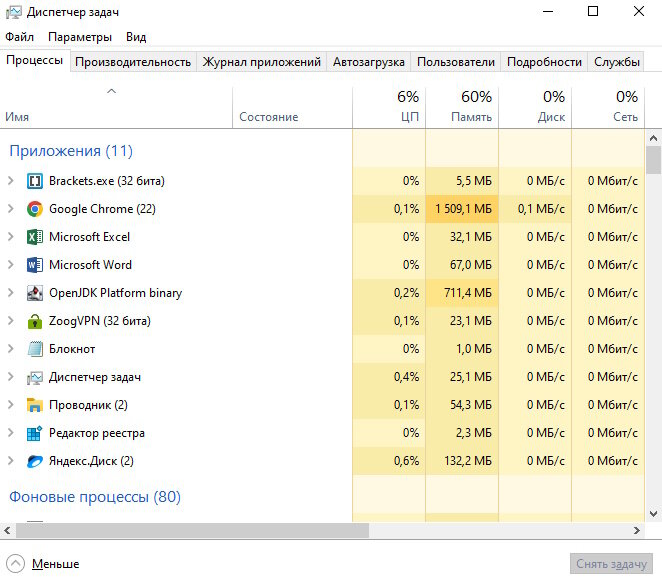Screen dimensions: 662x583
Task: Open the Файл menu
Action: point(19,37)
